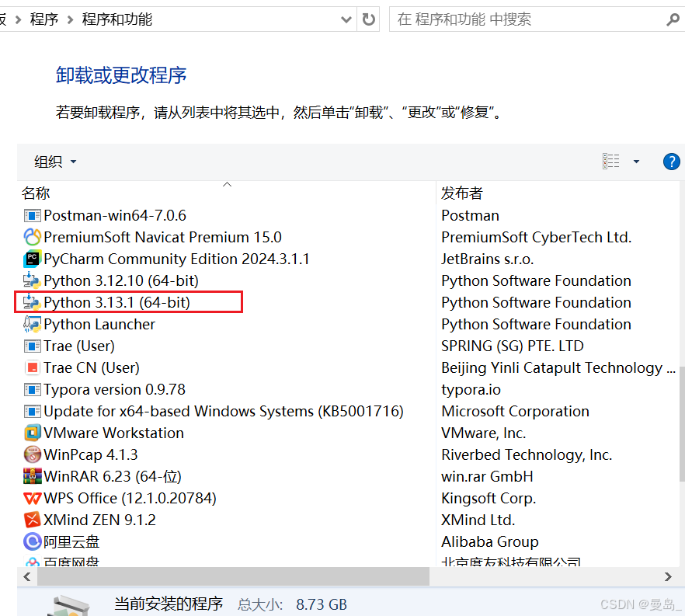The height and width of the screenshot is (616, 685).
Task: Expand the view options dropdown arrow
Action: (x=636, y=162)
